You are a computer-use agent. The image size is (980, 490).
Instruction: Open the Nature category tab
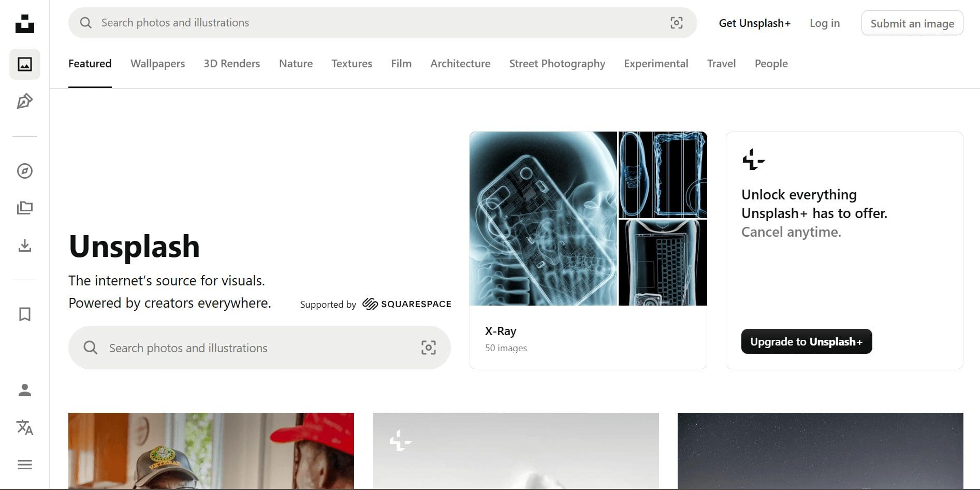(x=296, y=63)
